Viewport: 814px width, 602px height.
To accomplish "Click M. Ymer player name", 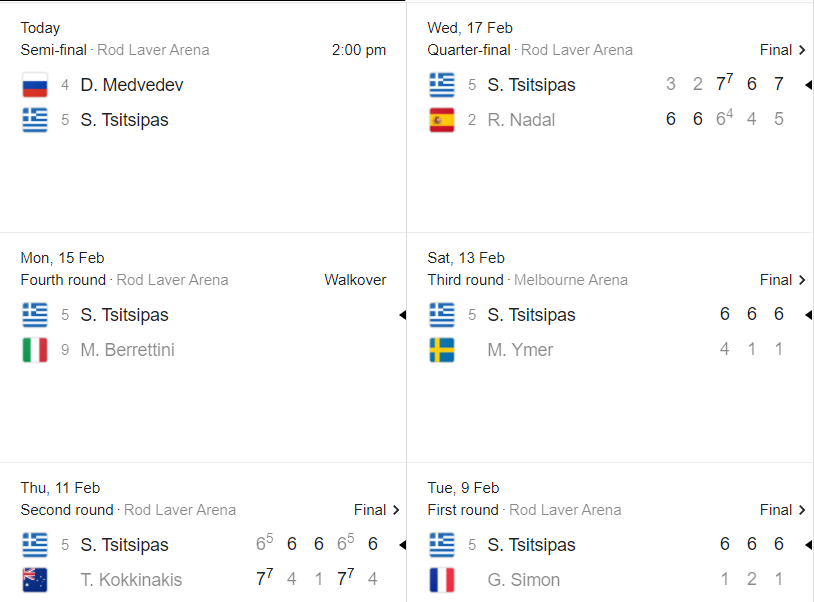I will pos(520,350).
